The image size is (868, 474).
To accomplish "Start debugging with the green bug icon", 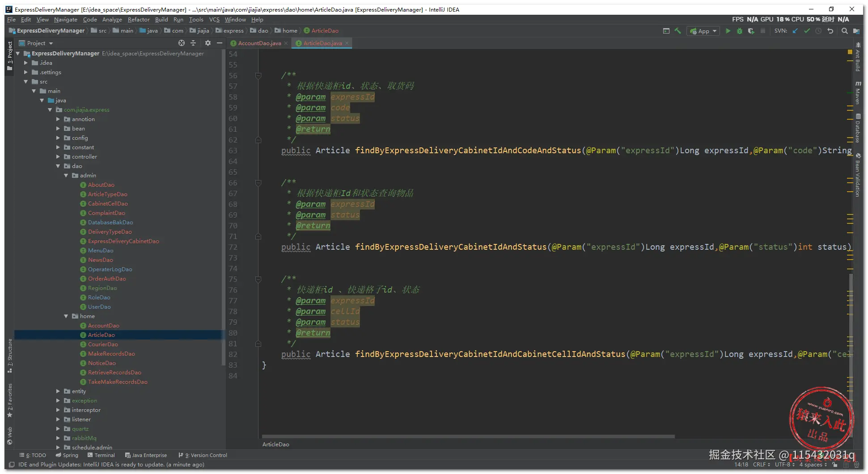I will point(740,31).
